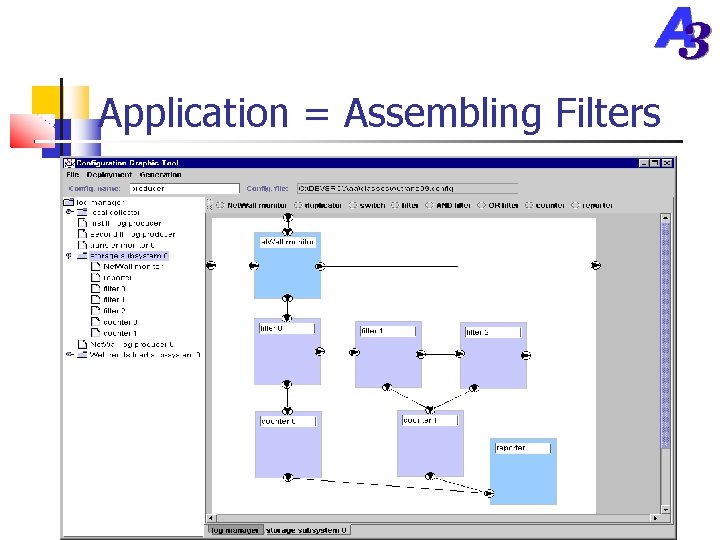Screen dimensions: 720x540
Task: Click the port at the canvas left edge
Action: pos(211,265)
